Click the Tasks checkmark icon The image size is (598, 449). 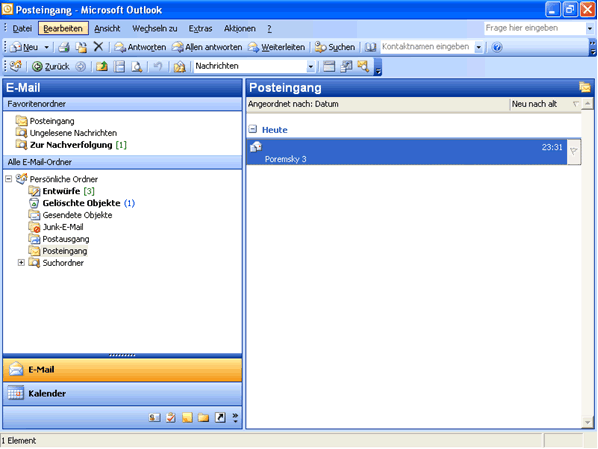171,418
